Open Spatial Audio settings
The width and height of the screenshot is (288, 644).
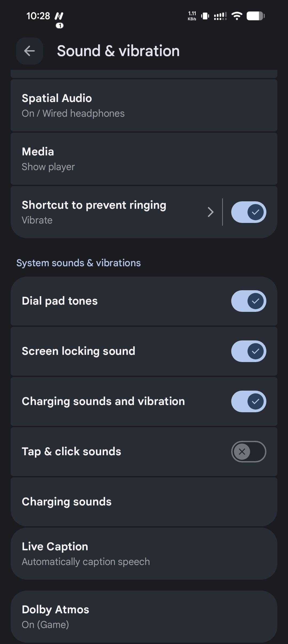click(144, 105)
